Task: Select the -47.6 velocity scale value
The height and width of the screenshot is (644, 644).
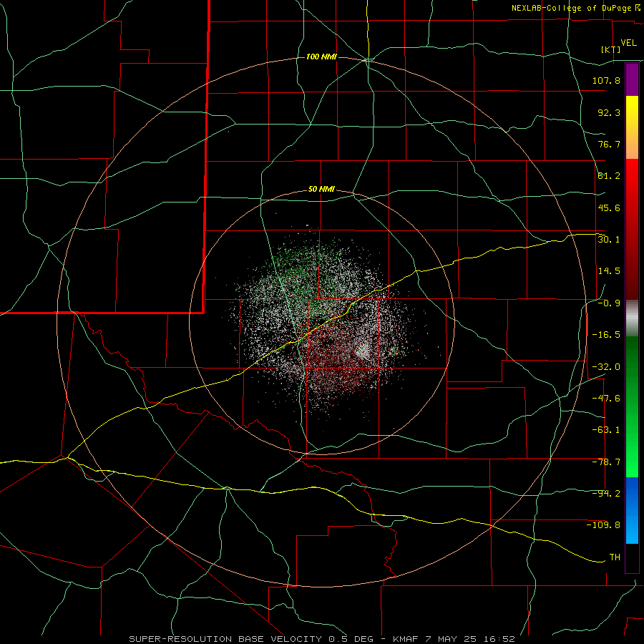Action: pyautogui.click(x=606, y=399)
